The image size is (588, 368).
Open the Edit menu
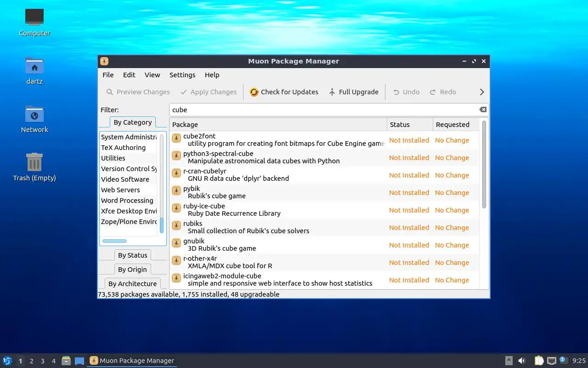pyautogui.click(x=129, y=75)
